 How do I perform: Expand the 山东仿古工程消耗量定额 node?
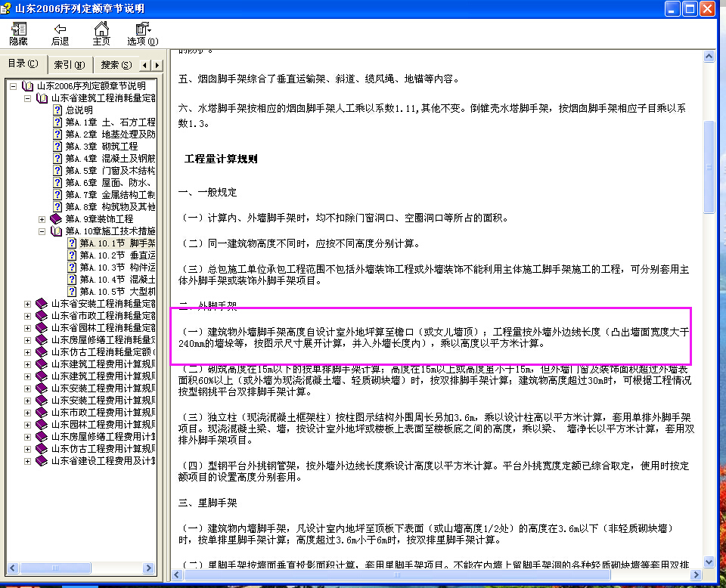[27, 352]
